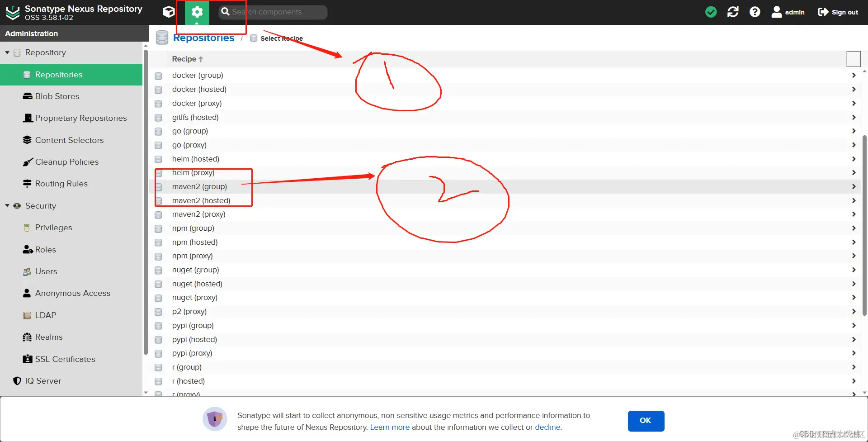This screenshot has height=442, width=868.
Task: Click the sidebar vertical scrollbar
Action: tap(146, 202)
